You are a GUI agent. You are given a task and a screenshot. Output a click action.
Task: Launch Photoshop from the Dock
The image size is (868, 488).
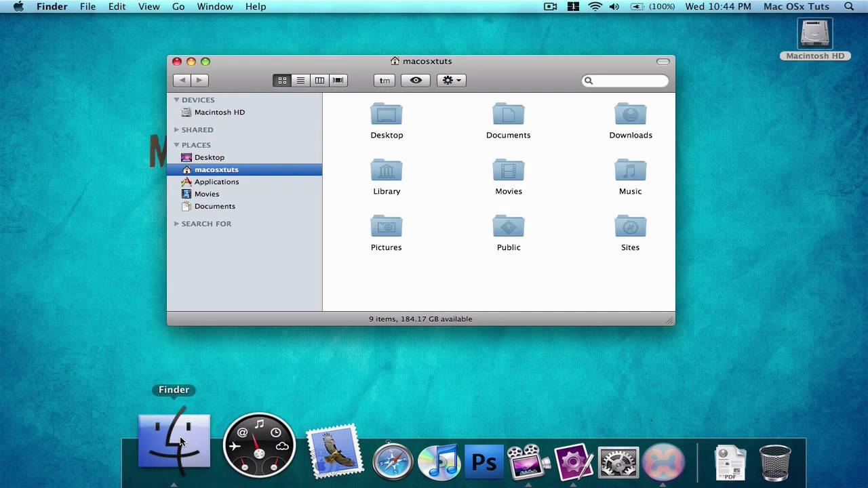tap(484, 462)
